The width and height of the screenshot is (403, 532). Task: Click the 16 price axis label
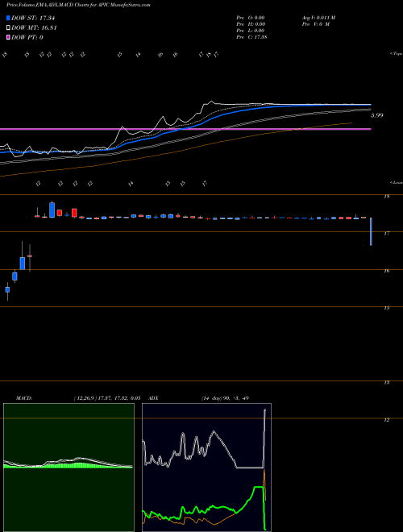(x=386, y=271)
